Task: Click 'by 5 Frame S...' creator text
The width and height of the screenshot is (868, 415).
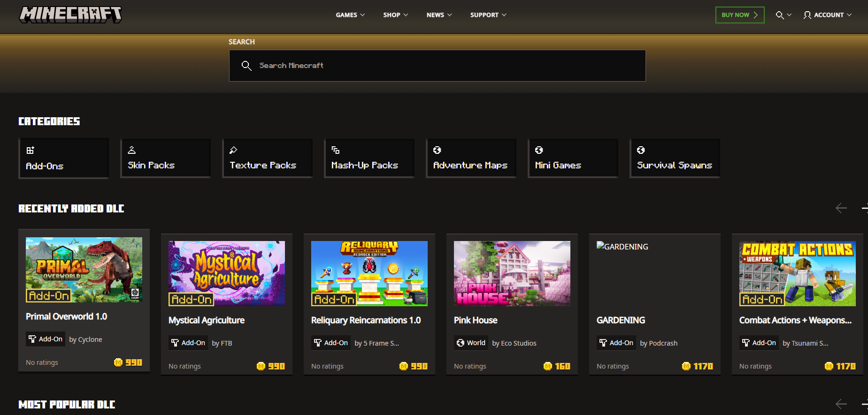Action: point(377,343)
